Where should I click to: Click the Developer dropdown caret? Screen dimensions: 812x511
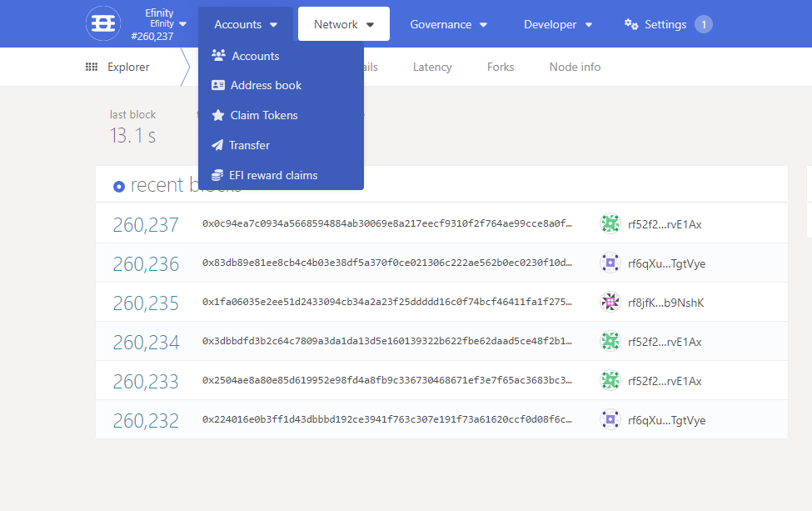[588, 25]
